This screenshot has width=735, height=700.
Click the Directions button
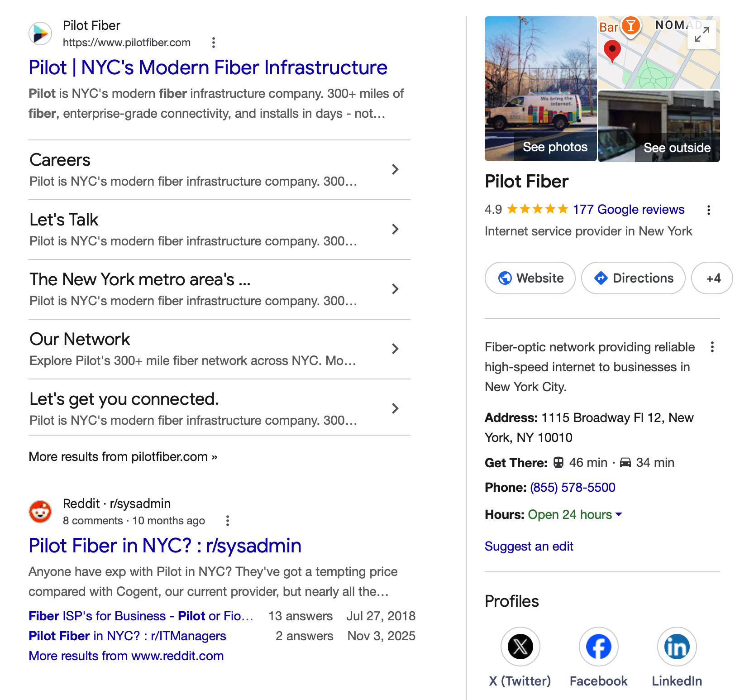pos(633,278)
